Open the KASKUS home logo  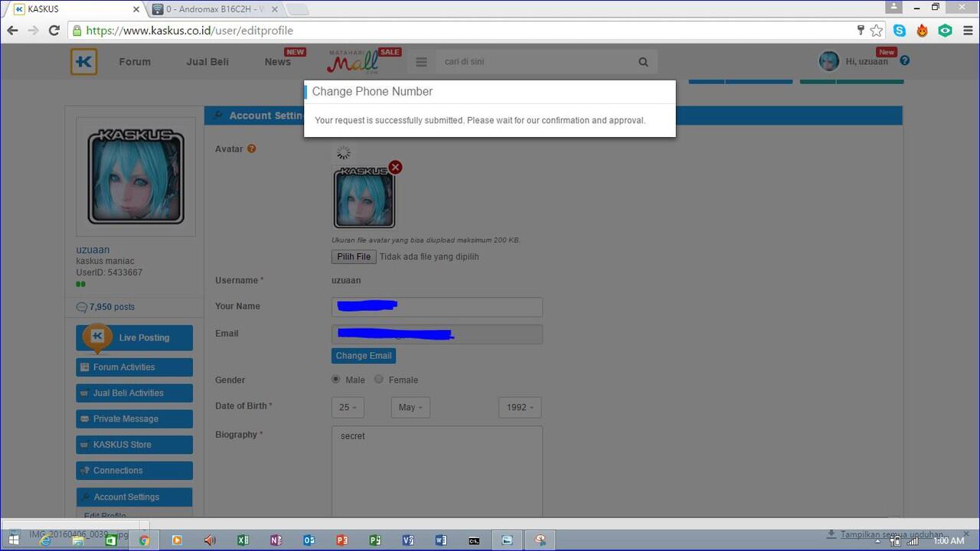coord(84,61)
